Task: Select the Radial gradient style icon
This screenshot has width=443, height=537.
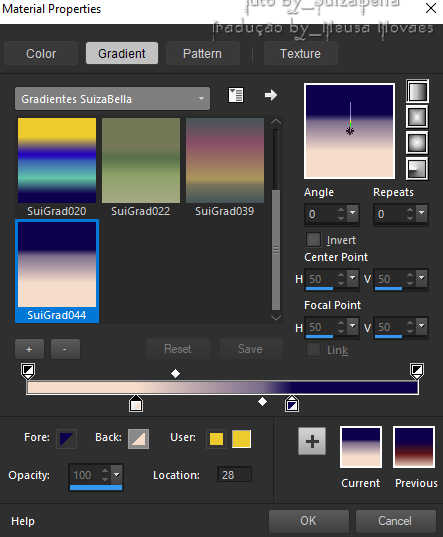Action: point(417,168)
